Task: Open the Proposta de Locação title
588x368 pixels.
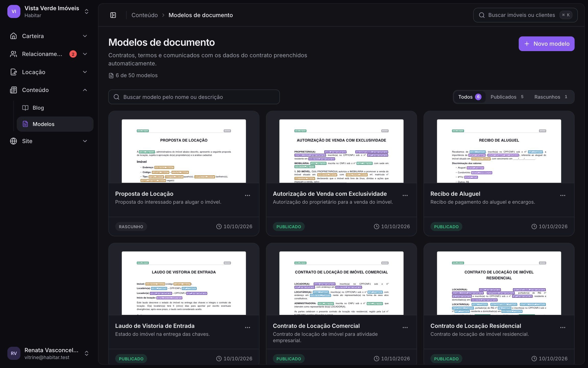Action: [144, 194]
